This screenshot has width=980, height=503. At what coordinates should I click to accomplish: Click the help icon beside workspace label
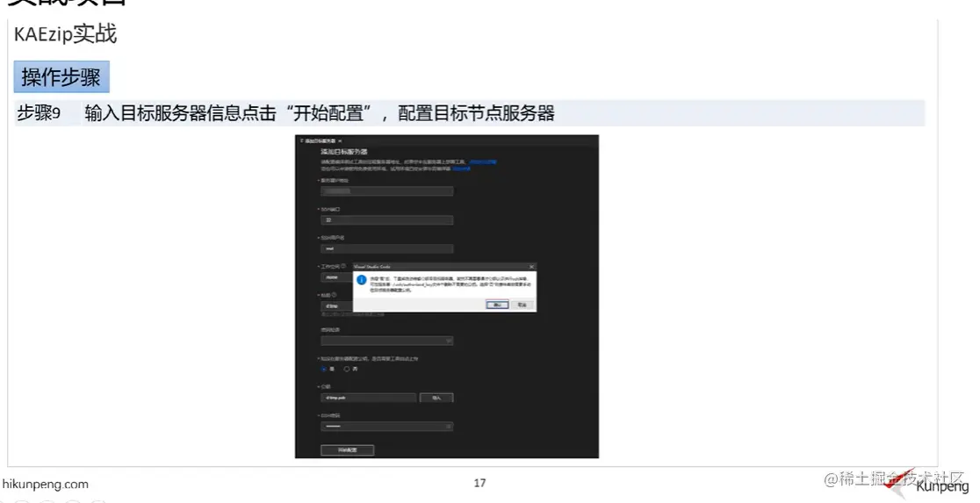[343, 266]
